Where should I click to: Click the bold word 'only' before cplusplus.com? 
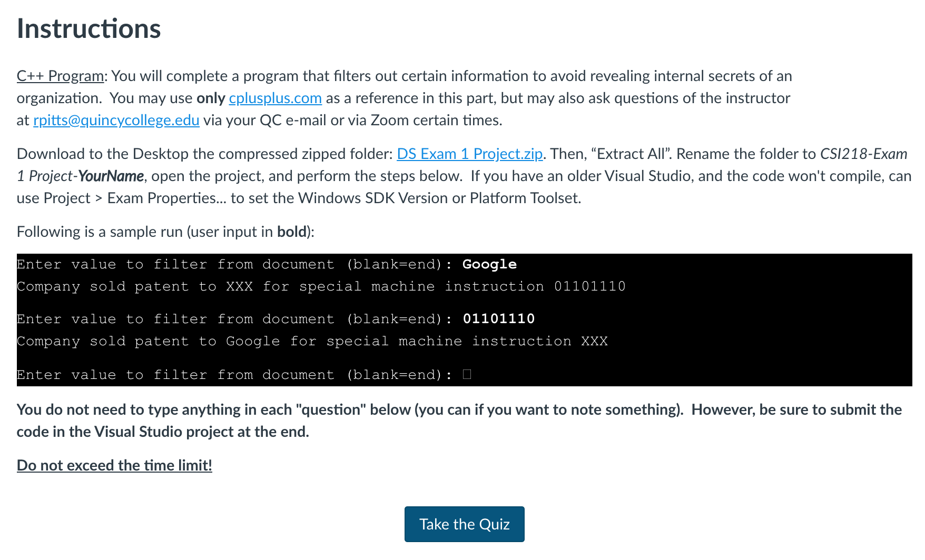coord(211,98)
